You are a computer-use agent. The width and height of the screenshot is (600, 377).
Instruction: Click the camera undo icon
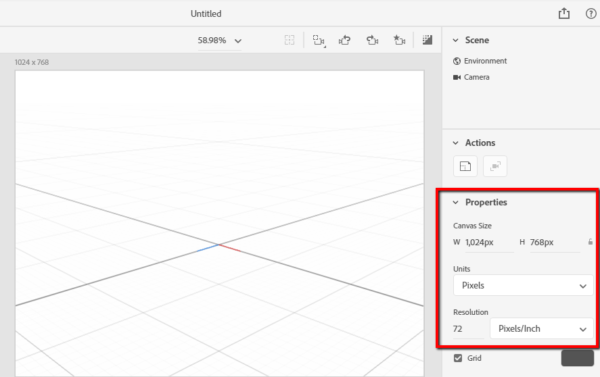(344, 40)
